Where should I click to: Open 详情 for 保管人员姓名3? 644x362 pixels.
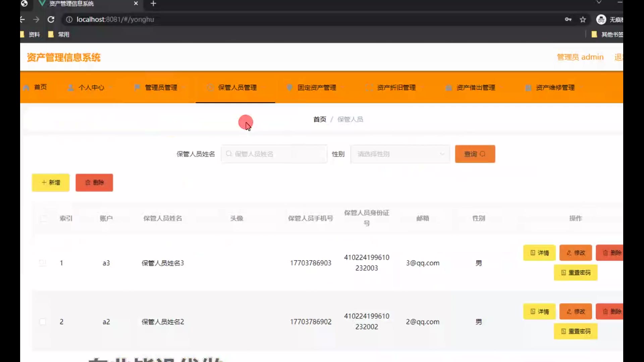[539, 253]
